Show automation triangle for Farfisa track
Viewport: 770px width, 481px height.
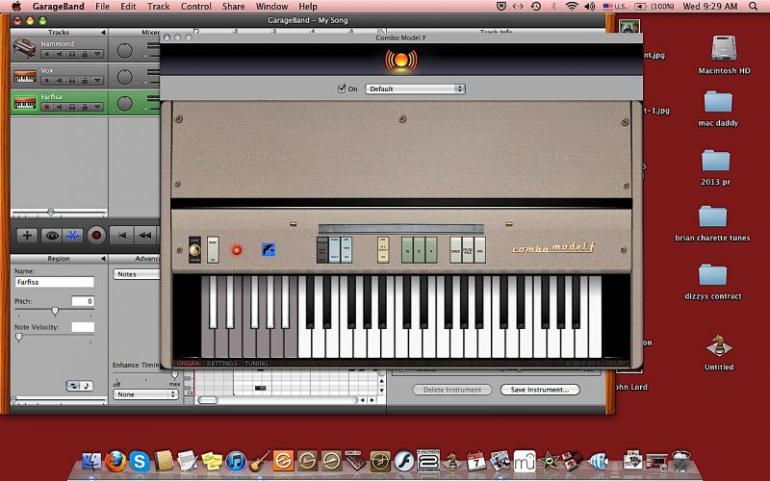pyautogui.click(x=97, y=107)
